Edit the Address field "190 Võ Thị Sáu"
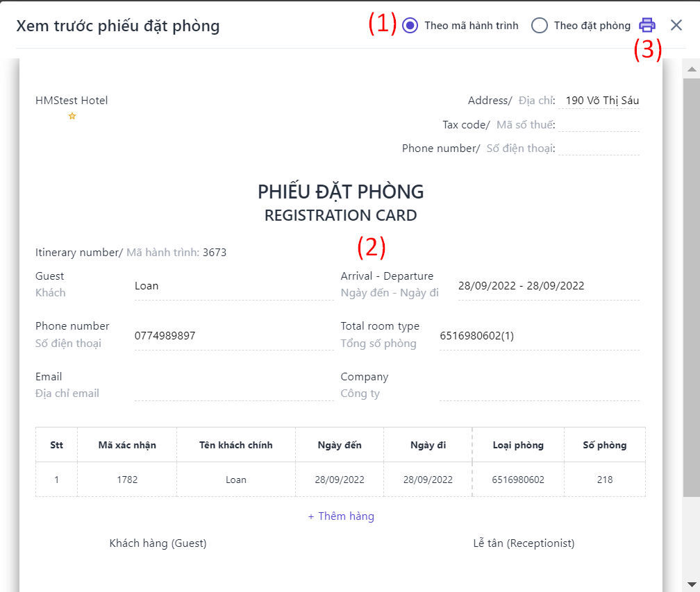700x592 pixels. click(601, 101)
